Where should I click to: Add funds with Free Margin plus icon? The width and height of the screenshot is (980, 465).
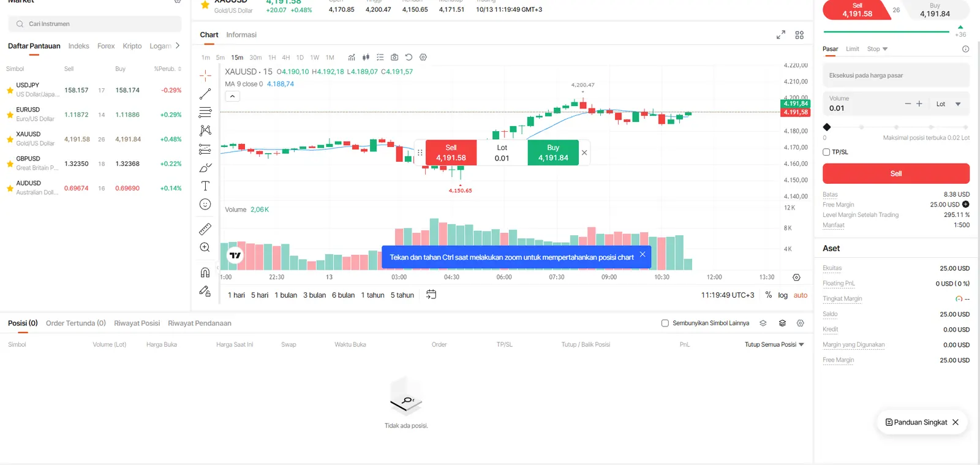pos(966,205)
